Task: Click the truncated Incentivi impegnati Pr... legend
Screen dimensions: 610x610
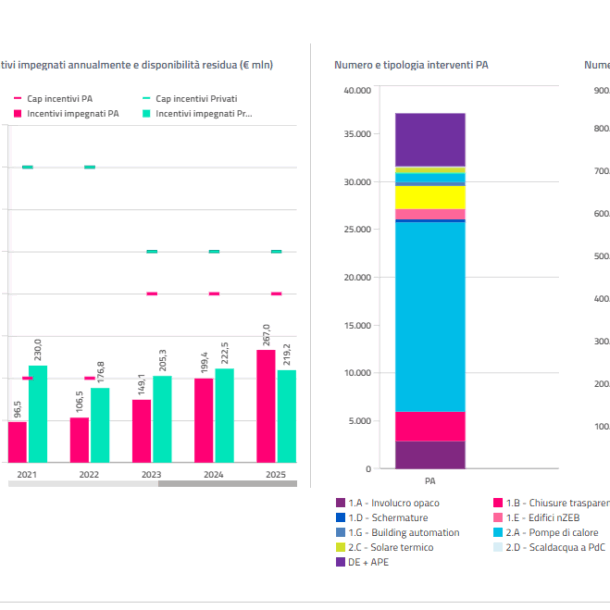Action: 197,114
